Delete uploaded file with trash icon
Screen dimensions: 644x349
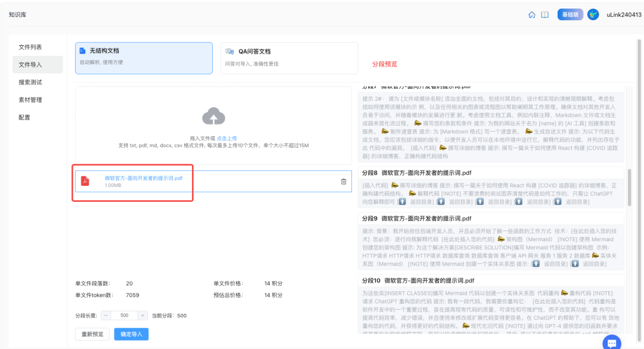[x=344, y=182]
